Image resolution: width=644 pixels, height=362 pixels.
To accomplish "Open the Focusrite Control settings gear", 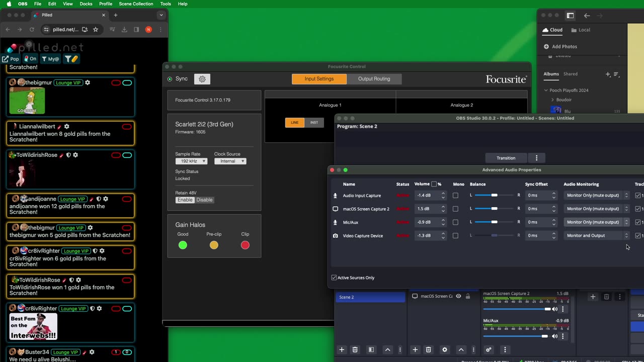I will click(202, 79).
